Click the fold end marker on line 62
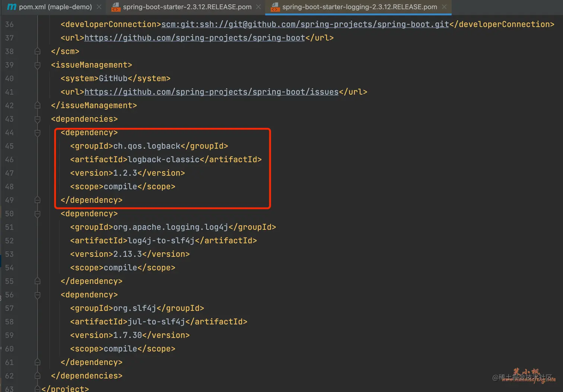This screenshot has height=392, width=563. (38, 376)
